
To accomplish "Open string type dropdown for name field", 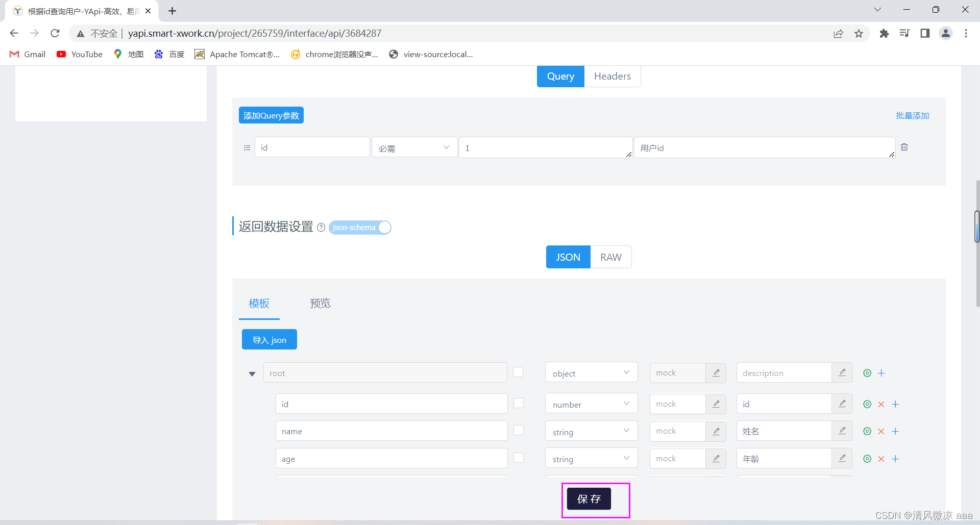I will click(x=591, y=431).
